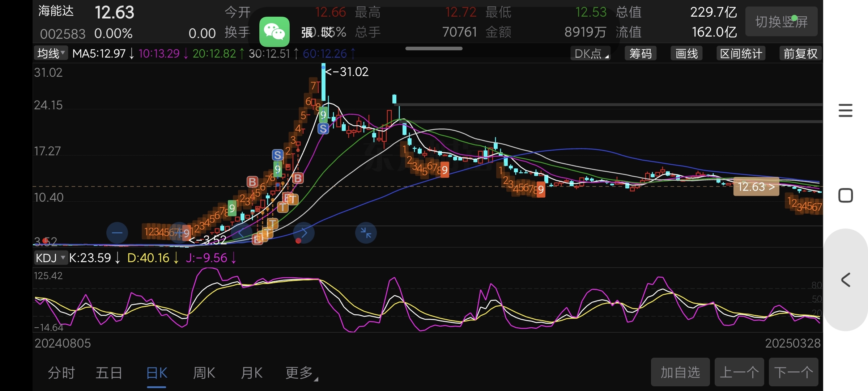
Task: Switch to 周K tab
Action: (204, 373)
